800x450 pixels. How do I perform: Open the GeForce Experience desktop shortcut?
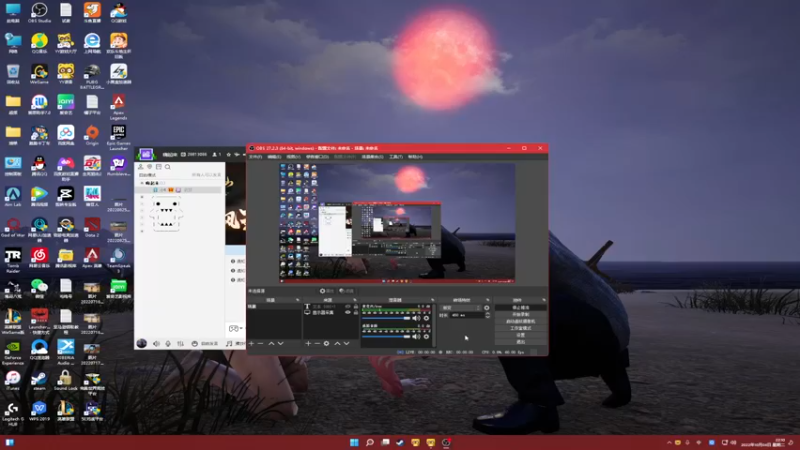[13, 352]
